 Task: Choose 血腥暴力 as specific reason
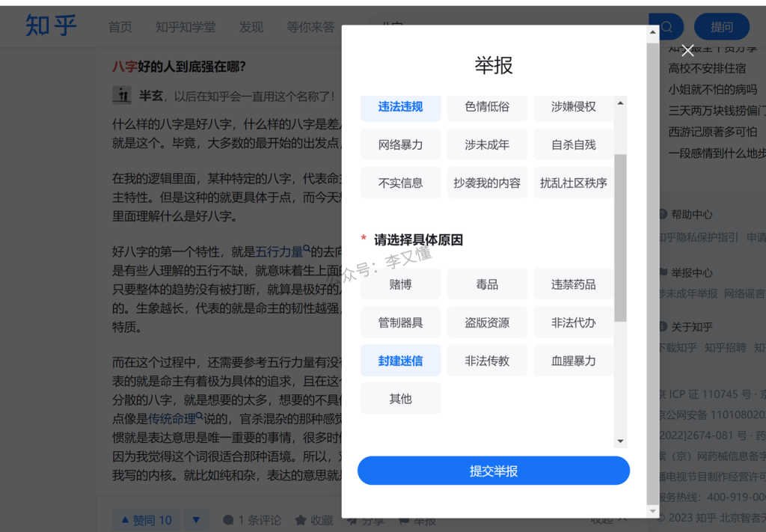(574, 360)
